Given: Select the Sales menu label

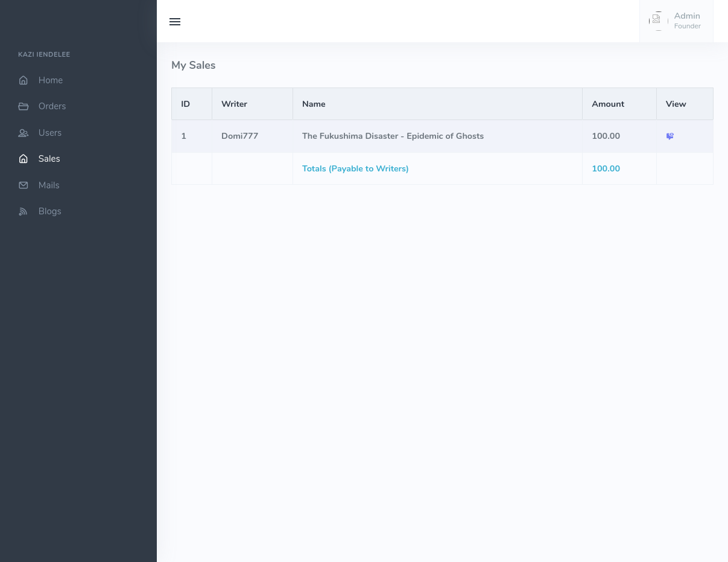Looking at the screenshot, I should point(49,159).
